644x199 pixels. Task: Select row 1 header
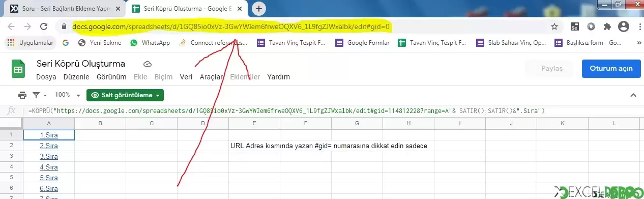pyautogui.click(x=12, y=135)
